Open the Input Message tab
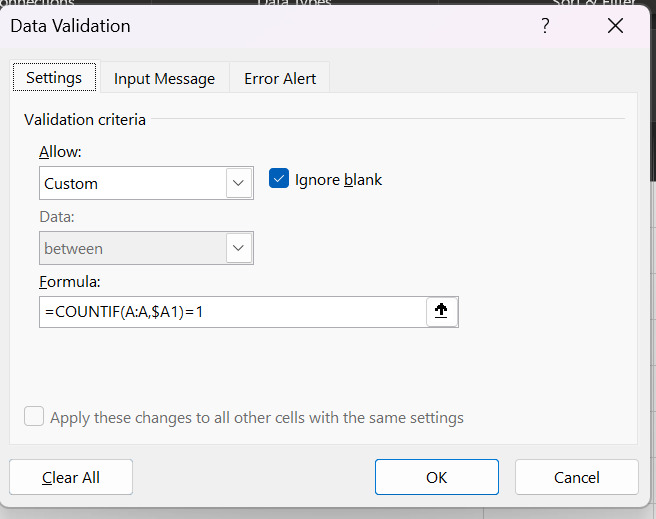Screen dimensions: 656x519 point(164,78)
